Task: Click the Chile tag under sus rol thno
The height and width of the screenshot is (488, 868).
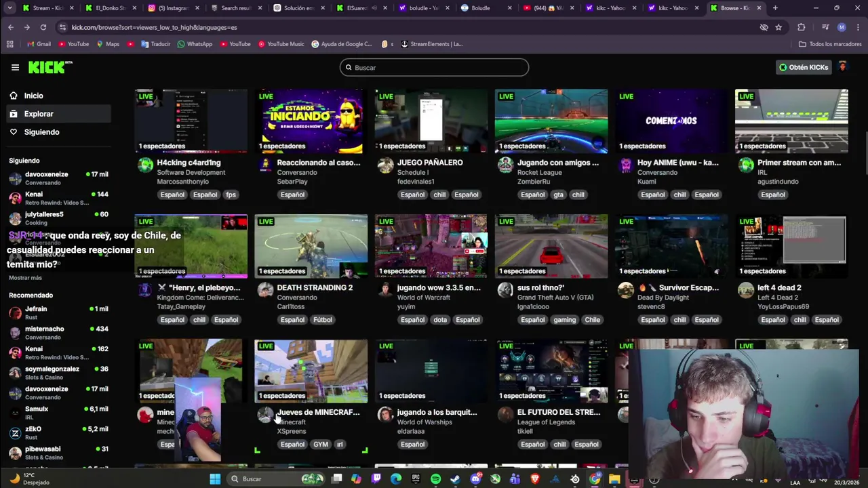Action: click(592, 320)
